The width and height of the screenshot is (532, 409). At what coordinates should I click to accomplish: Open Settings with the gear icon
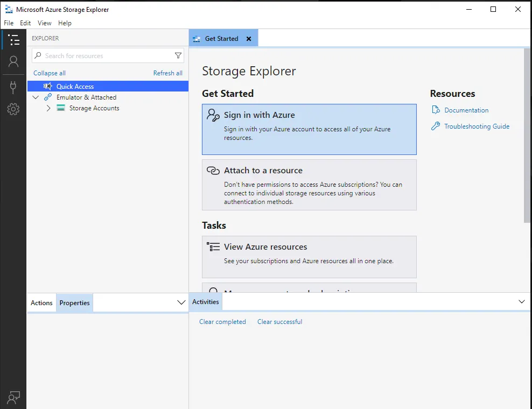click(14, 109)
